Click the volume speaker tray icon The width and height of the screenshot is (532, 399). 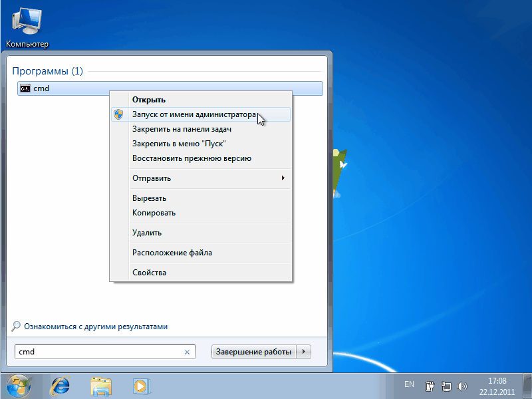[462, 386]
